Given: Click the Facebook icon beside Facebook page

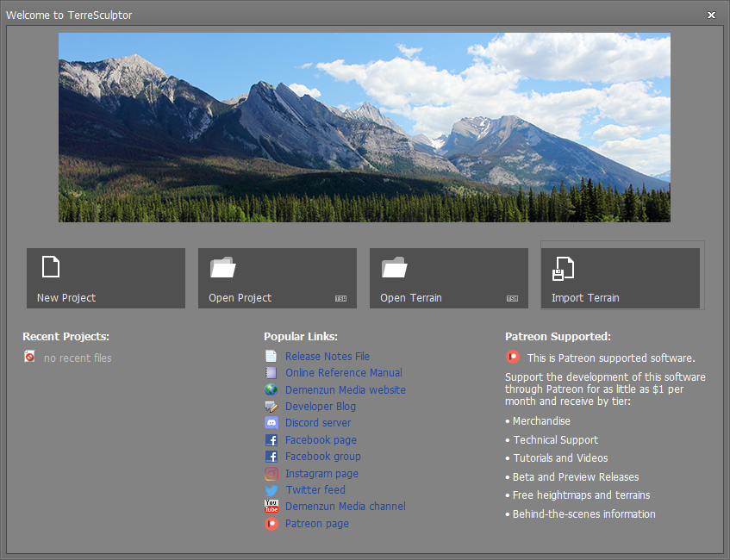Looking at the screenshot, I should coord(271,440).
